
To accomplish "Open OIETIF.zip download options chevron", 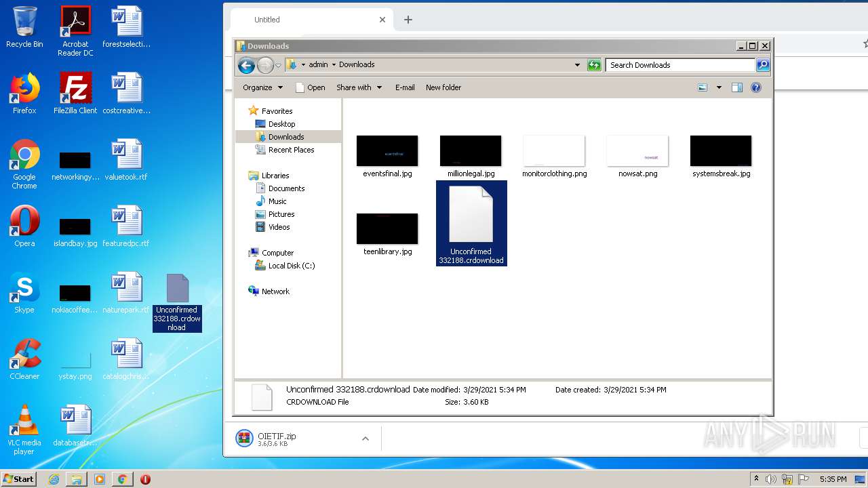I will coord(365,439).
